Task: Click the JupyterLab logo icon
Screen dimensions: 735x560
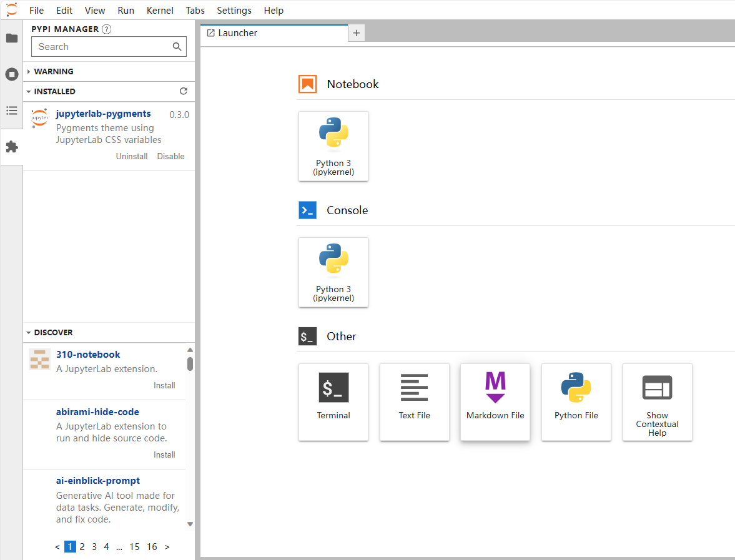Action: 12,10
